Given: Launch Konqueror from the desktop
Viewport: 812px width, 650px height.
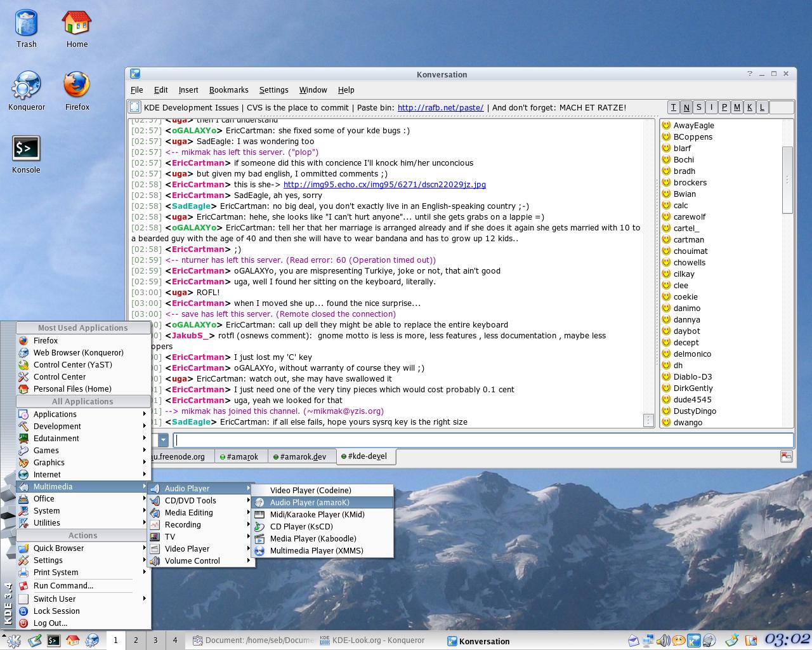Looking at the screenshot, I should pos(26,91).
